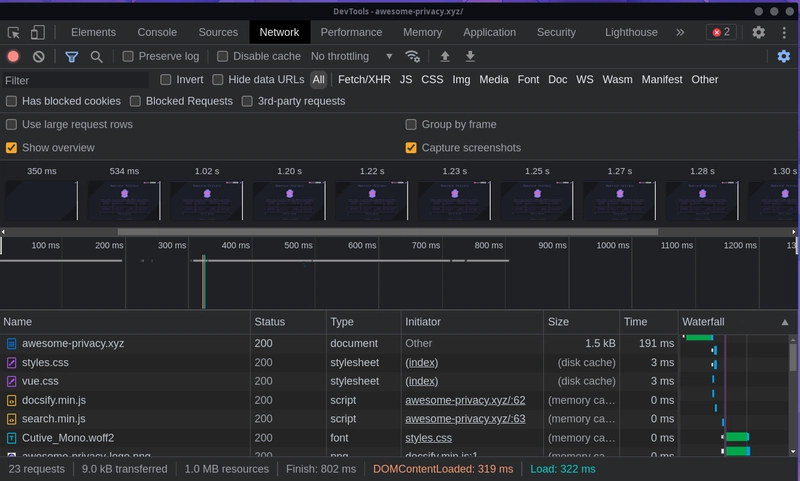Screen dimensions: 800x481
Task: Click waterfall bar of awesome-privacy.xyz row
Action: [699, 338]
